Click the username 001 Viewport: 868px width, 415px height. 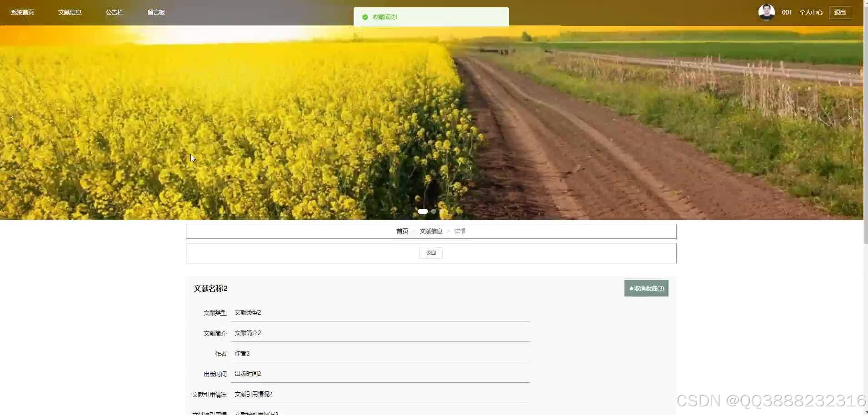coord(787,12)
